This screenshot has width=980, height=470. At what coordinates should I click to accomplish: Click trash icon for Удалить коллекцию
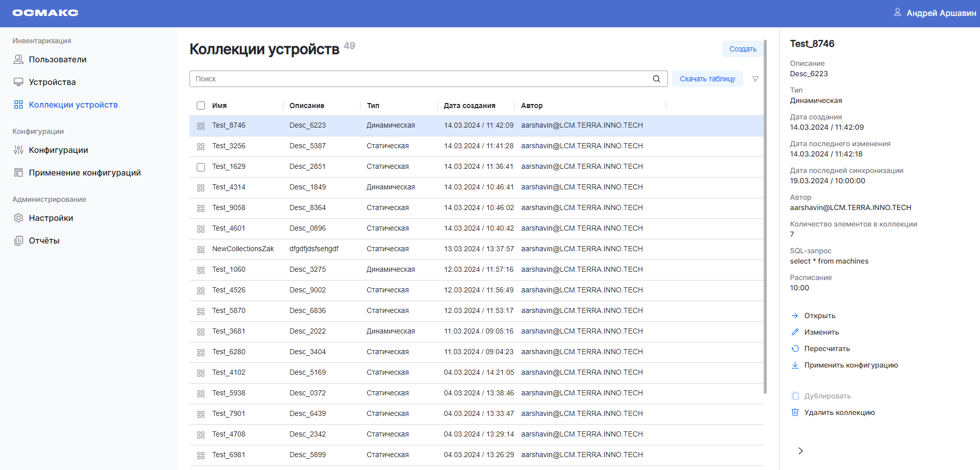tap(795, 412)
